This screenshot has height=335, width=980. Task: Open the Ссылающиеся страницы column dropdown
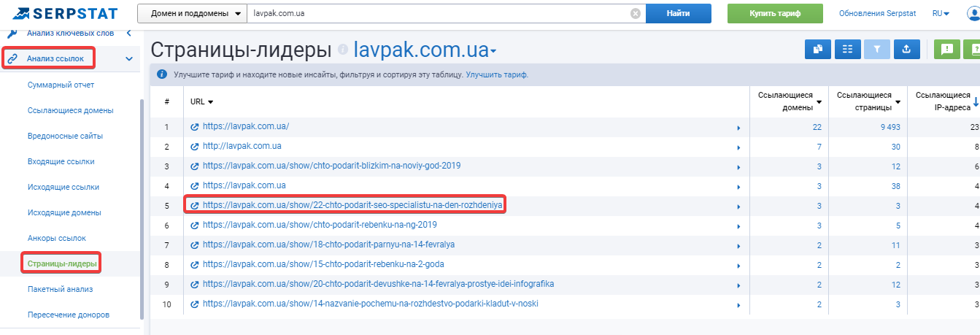click(898, 101)
